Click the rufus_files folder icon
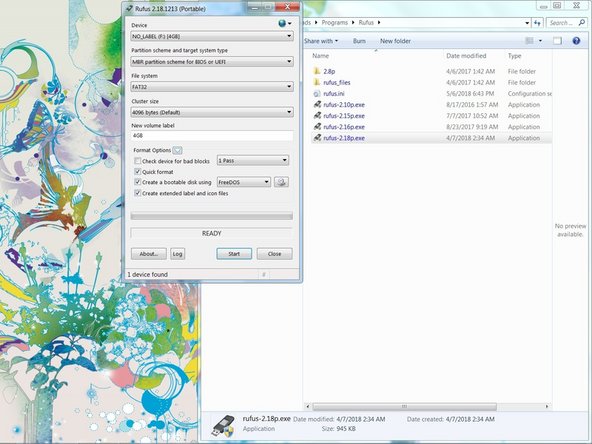Image resolution: width=592 pixels, height=444 pixels. (x=317, y=82)
